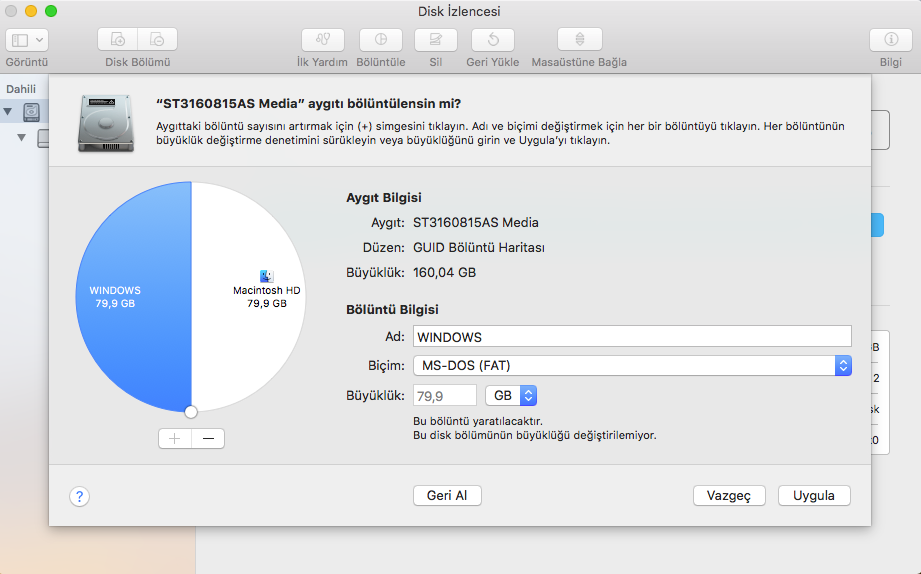This screenshot has height=574, width=921.
Task: Click the İlk Yardım toolbar icon
Action: point(322,40)
